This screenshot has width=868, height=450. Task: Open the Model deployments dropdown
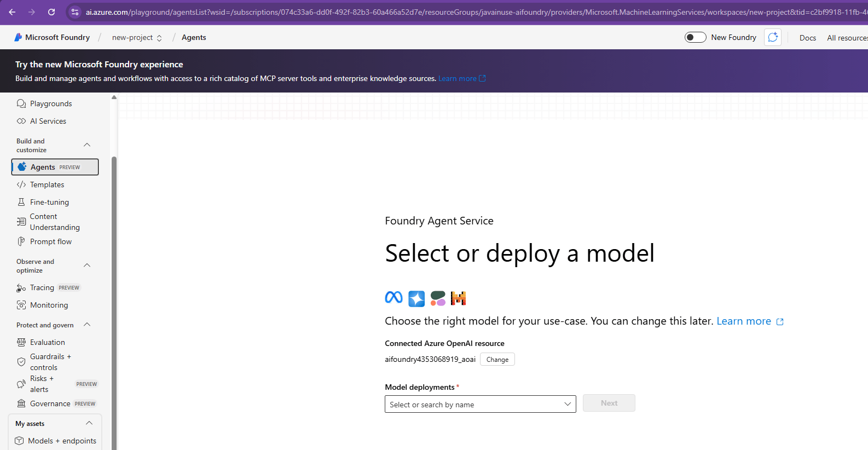pyautogui.click(x=480, y=404)
